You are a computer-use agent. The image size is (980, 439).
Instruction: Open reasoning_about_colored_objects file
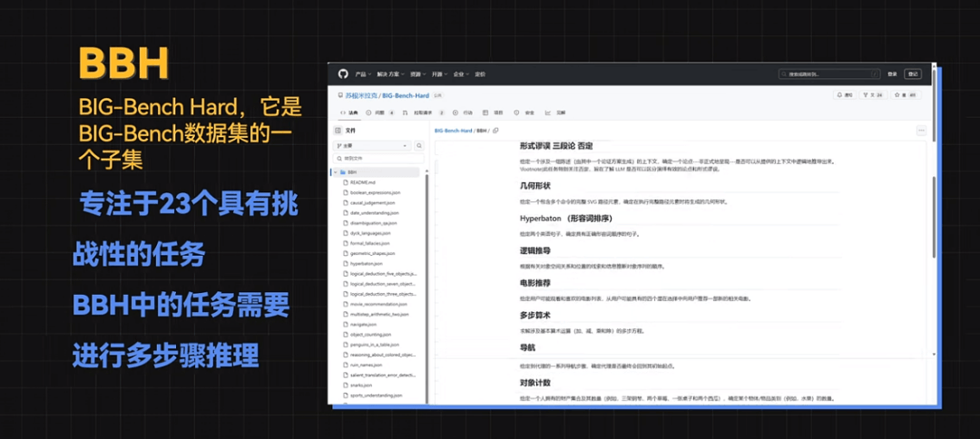(378, 355)
